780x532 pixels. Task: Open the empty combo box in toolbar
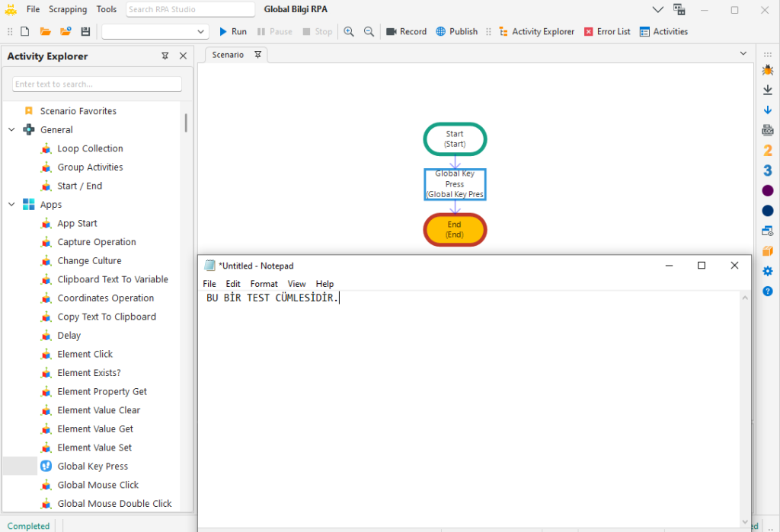coord(155,32)
